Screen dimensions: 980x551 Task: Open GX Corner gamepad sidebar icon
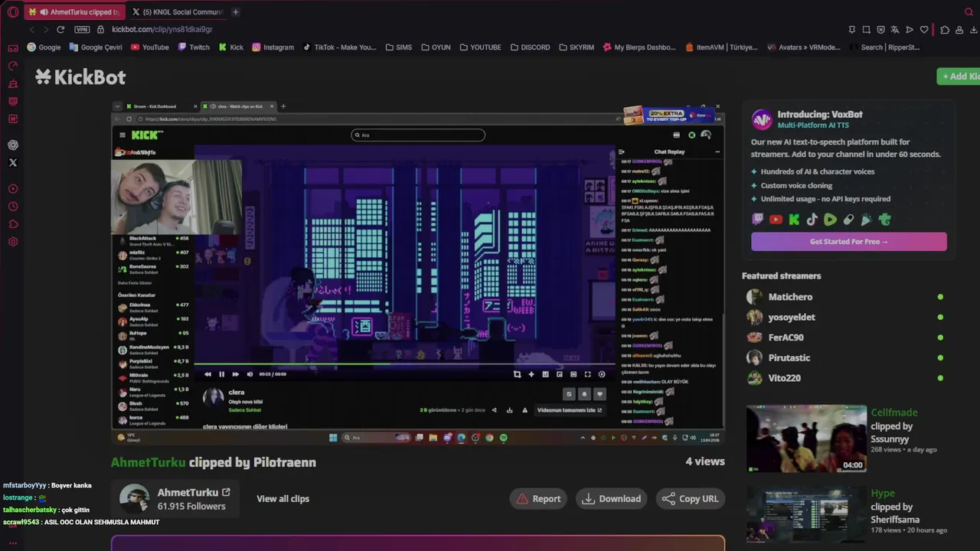pyautogui.click(x=13, y=48)
